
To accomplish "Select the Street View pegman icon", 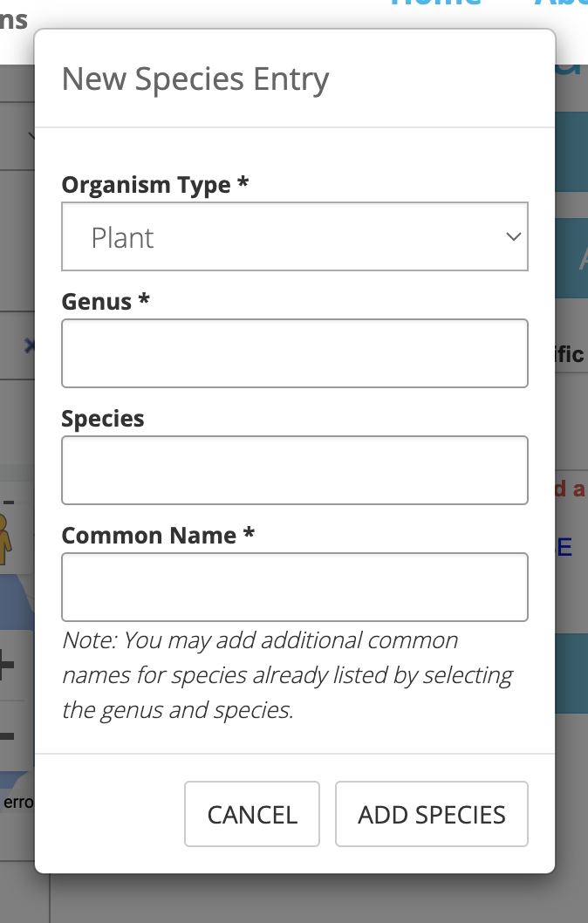I will pyautogui.click(x=5, y=538).
